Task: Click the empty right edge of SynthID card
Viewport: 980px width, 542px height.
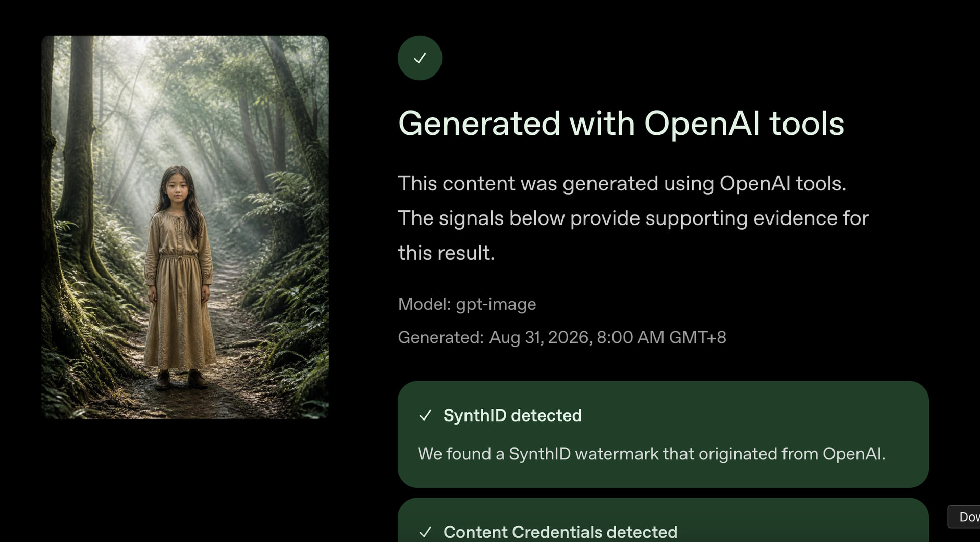Action: pyautogui.click(x=909, y=434)
